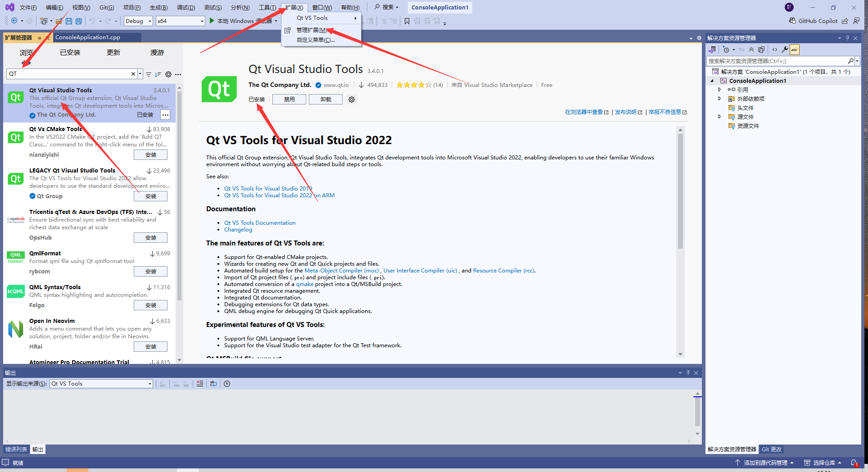Switch to the Git 更改 tab
Image resolution: width=868 pixels, height=472 pixels.
(x=771, y=449)
